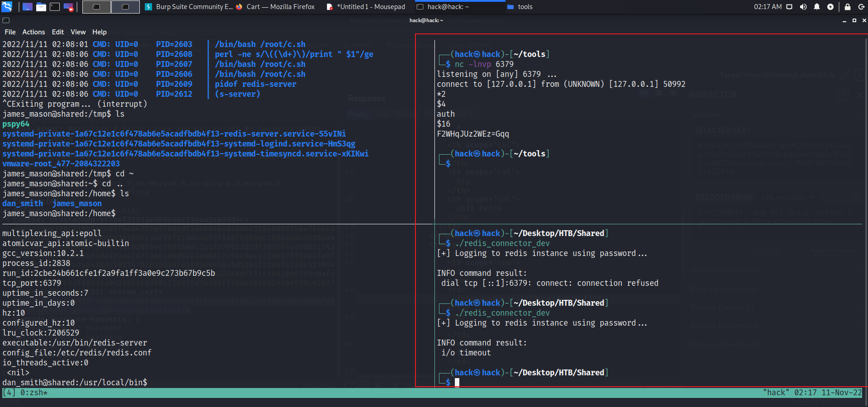Click the dan_smith directory name
This screenshot has height=407, width=868.
(x=23, y=203)
